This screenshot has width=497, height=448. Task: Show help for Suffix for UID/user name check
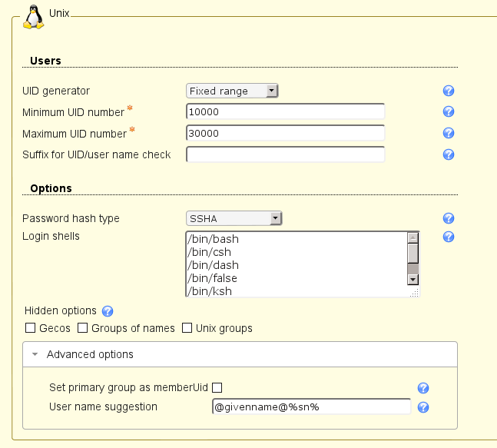[x=449, y=154]
